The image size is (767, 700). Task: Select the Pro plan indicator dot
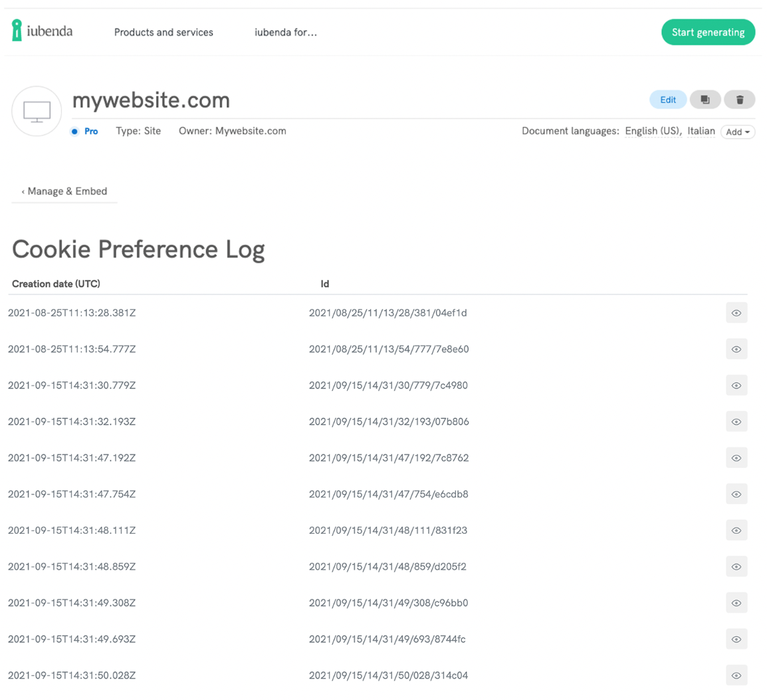click(74, 131)
